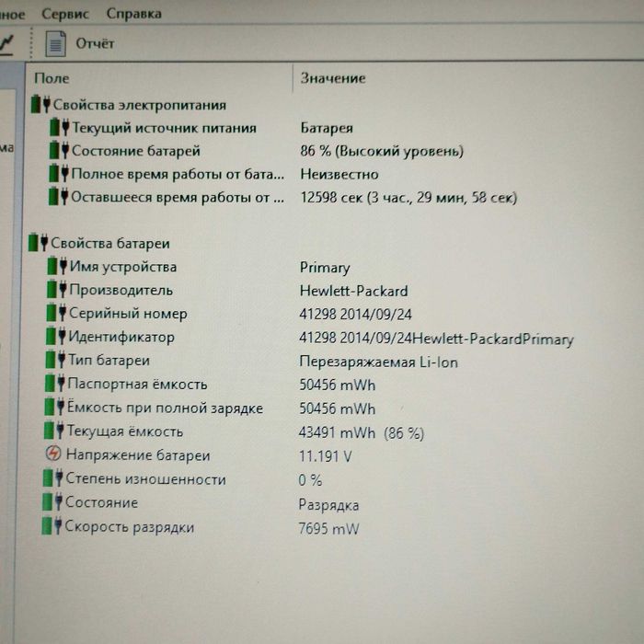The height and width of the screenshot is (644, 644).
Task: Click icon next to Скорость разрядки
Action: click(x=52, y=525)
